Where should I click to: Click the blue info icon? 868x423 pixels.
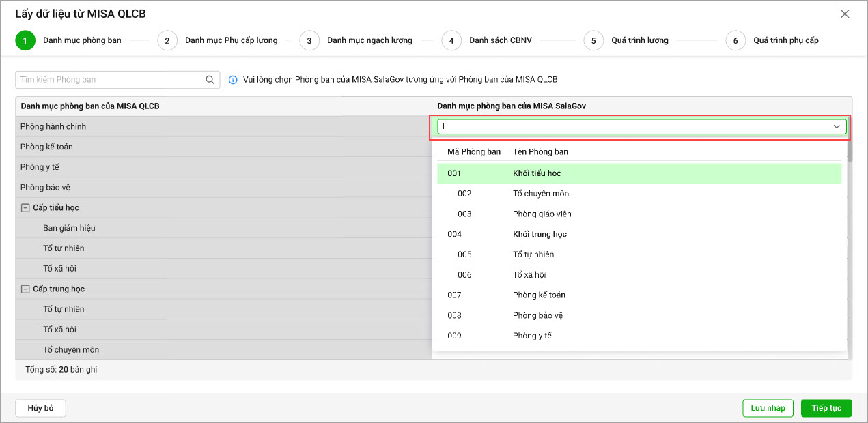(233, 80)
